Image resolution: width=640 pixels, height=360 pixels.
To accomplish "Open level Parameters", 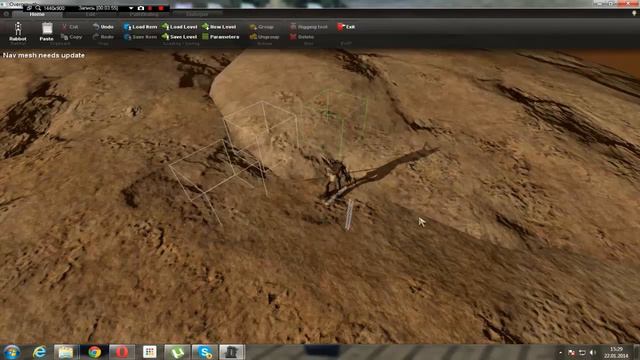I will tap(221, 37).
